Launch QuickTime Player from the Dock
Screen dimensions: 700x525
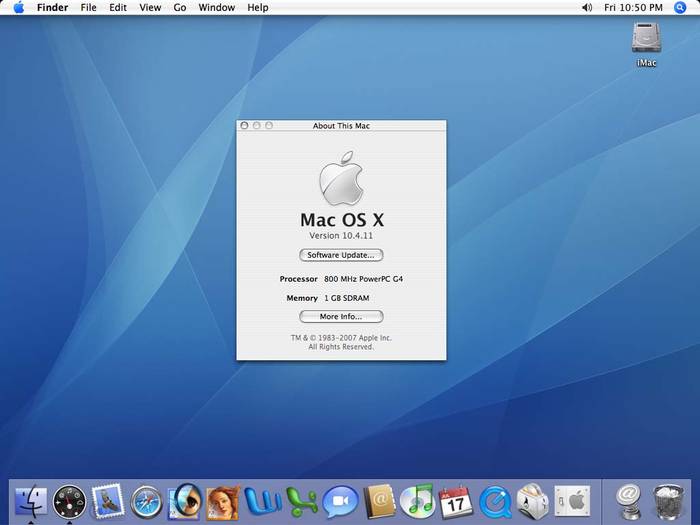coord(495,502)
